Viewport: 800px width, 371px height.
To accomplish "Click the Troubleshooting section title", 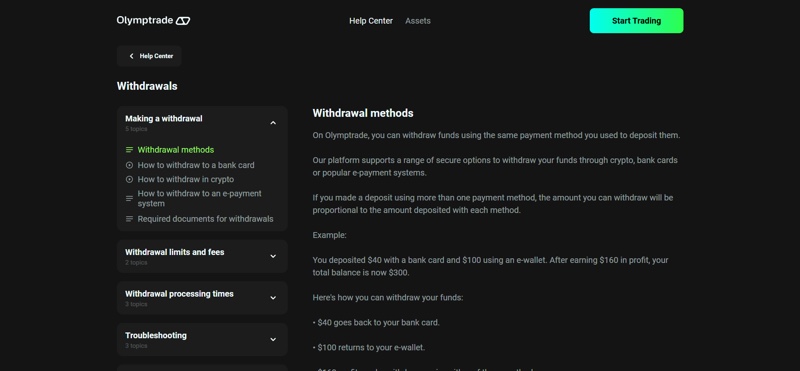I will (156, 335).
